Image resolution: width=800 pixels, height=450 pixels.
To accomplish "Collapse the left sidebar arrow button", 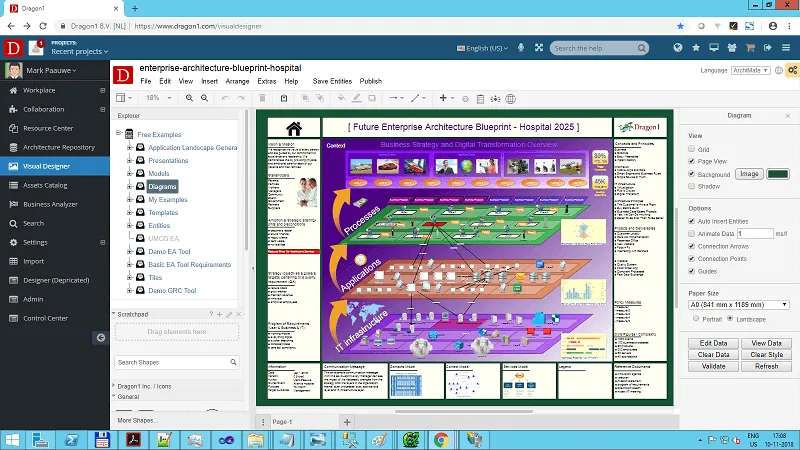I will tap(101, 337).
